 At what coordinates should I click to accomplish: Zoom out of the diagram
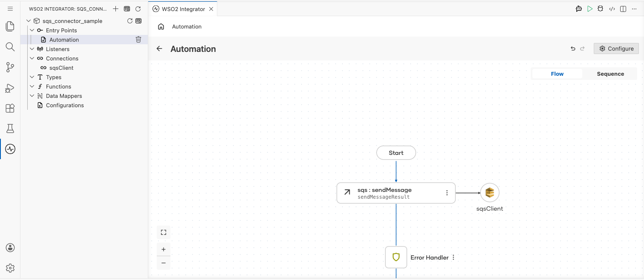click(164, 263)
